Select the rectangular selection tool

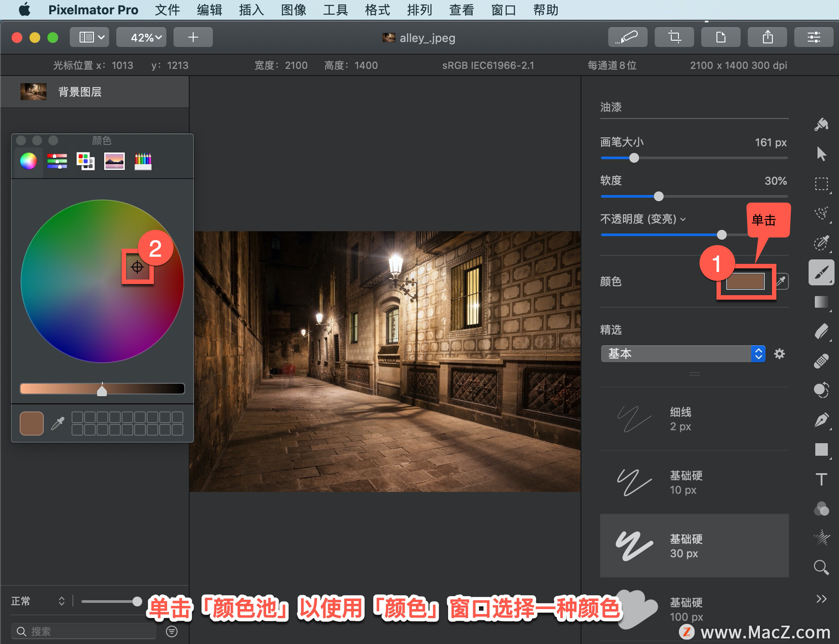click(x=821, y=183)
